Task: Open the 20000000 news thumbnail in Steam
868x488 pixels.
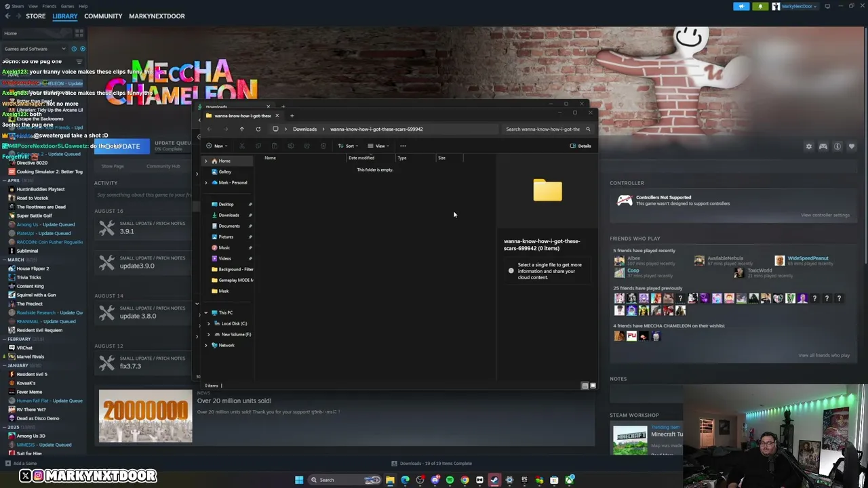Action: click(x=146, y=415)
